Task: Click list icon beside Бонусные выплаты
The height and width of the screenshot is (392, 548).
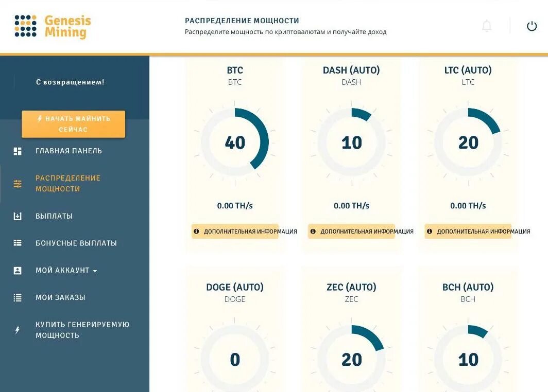Action: 18,243
